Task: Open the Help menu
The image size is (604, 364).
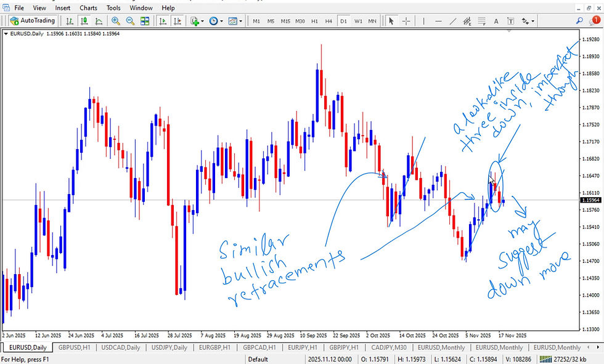Action: click(168, 7)
